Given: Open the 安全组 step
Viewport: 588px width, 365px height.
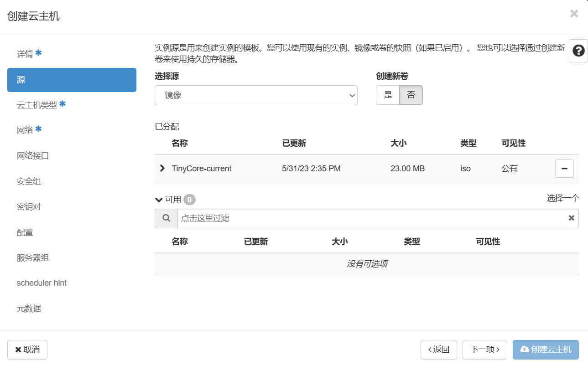Looking at the screenshot, I should [29, 181].
